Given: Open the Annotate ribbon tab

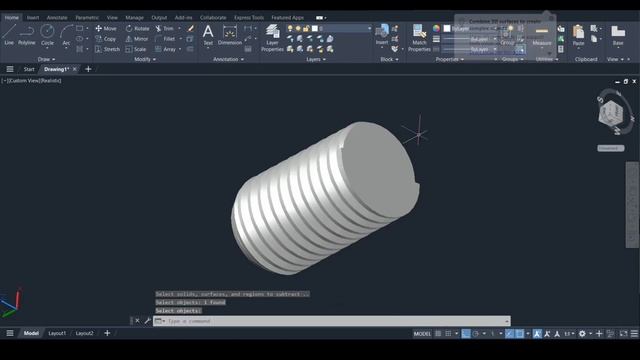Looking at the screenshot, I should (x=57, y=18).
